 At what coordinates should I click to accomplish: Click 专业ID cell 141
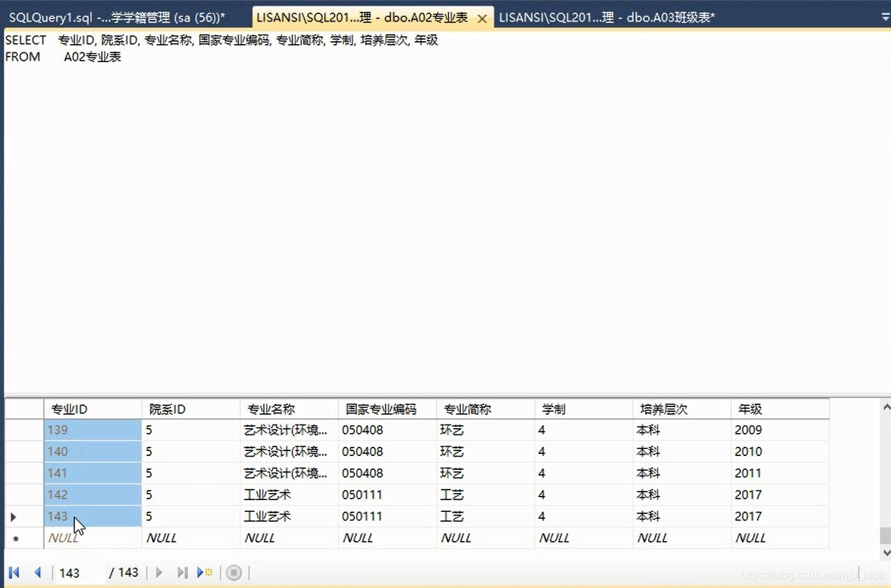click(x=93, y=473)
